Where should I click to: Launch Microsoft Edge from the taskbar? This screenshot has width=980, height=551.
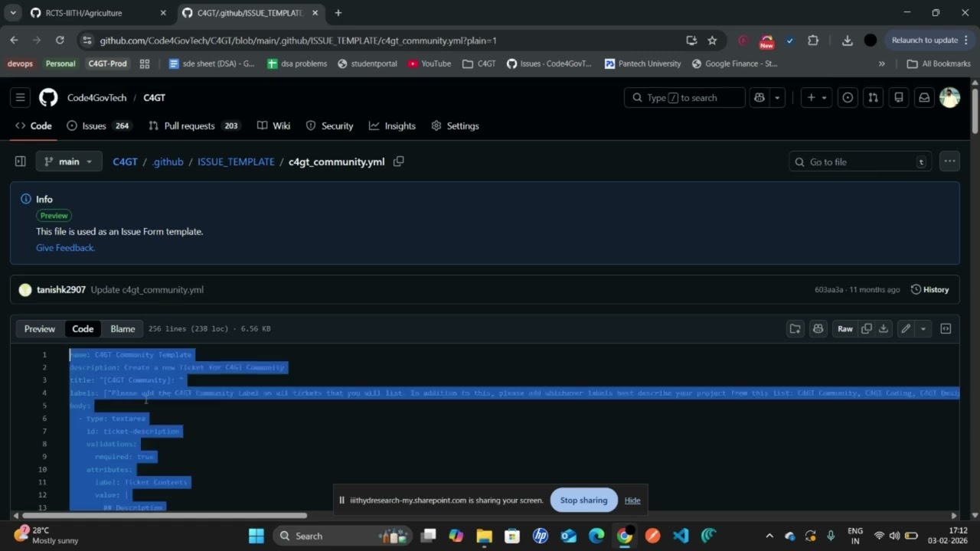596,536
